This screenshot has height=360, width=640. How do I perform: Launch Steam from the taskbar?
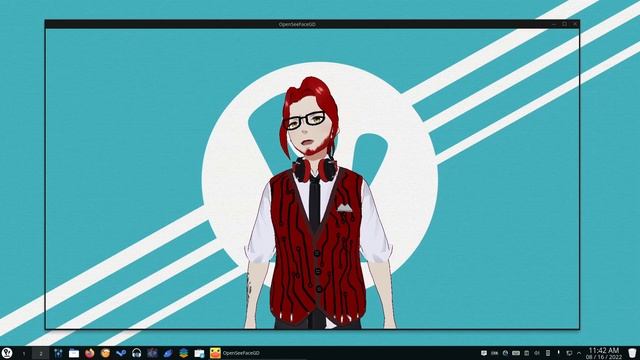121,353
